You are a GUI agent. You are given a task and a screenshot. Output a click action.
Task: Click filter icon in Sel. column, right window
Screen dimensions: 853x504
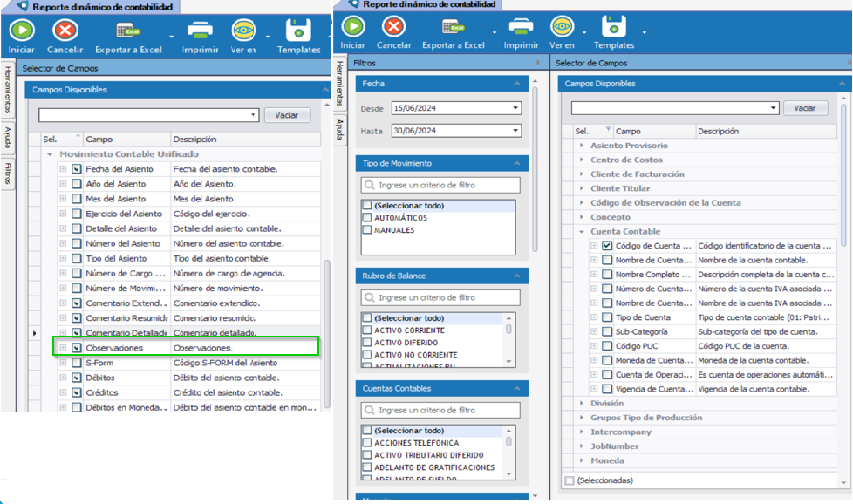coord(608,129)
